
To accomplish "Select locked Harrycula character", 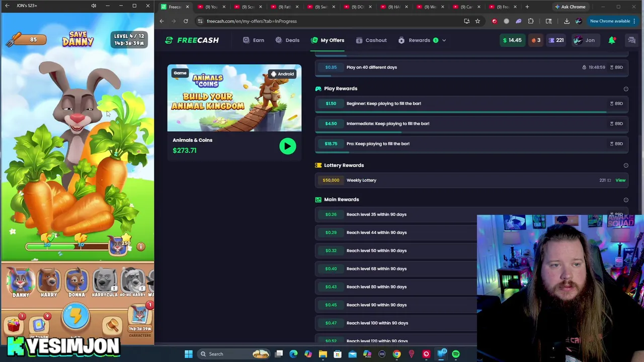I will [105, 283].
